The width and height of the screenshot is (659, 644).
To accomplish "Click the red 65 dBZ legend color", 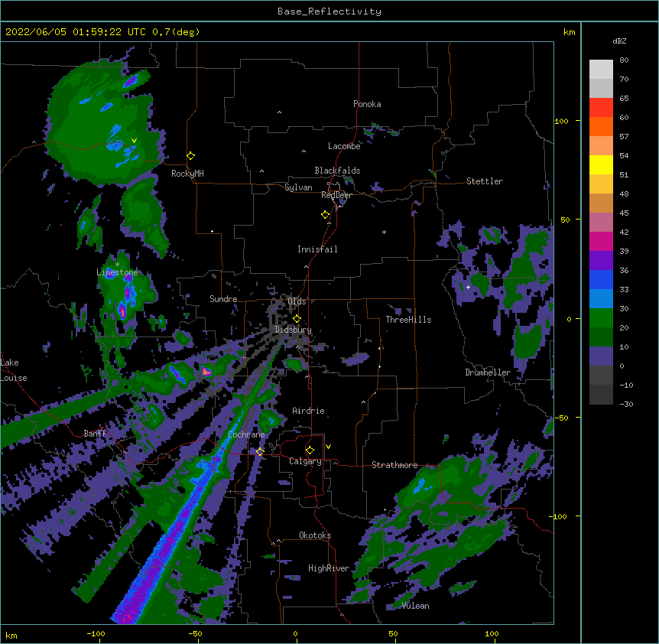I will pos(601,108).
